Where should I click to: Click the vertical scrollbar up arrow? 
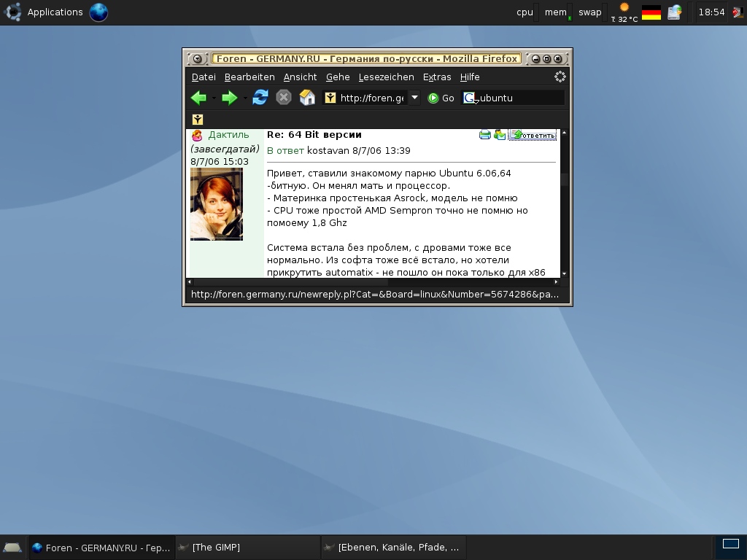564,133
